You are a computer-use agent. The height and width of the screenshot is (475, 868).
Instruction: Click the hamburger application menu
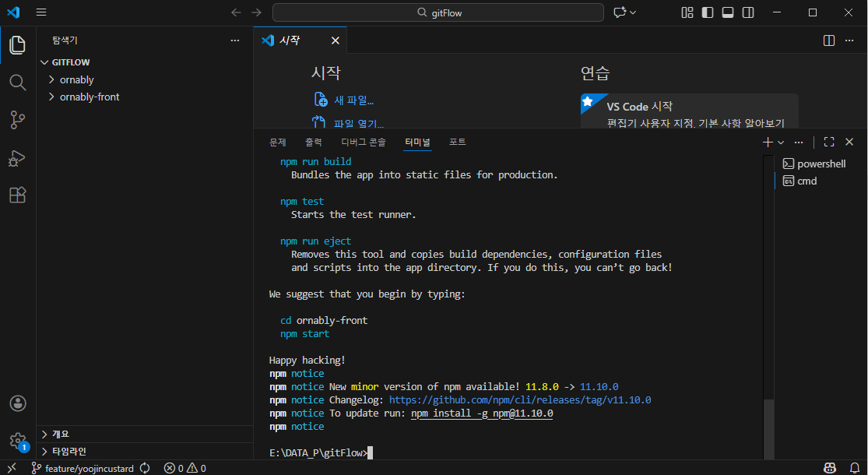click(41, 12)
